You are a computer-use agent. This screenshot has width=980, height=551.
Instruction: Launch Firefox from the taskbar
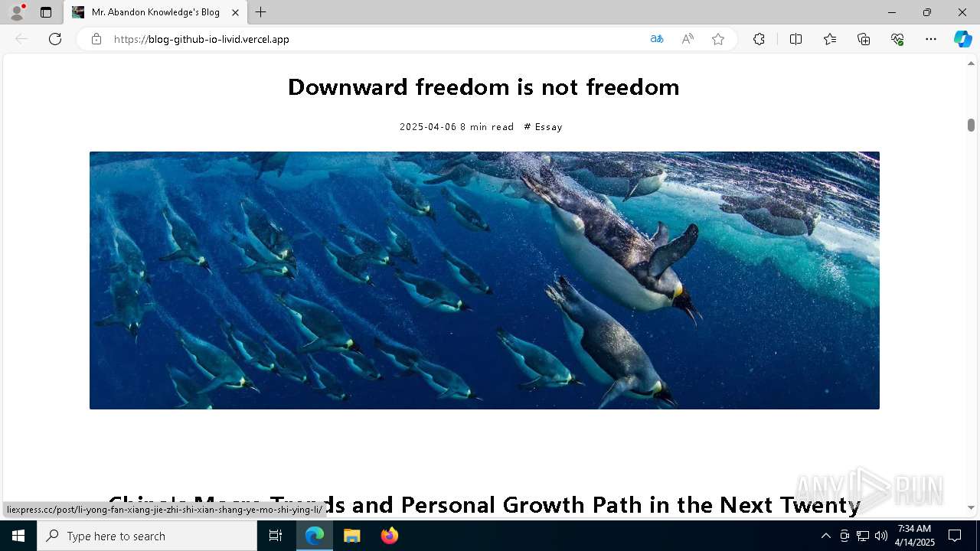click(390, 536)
